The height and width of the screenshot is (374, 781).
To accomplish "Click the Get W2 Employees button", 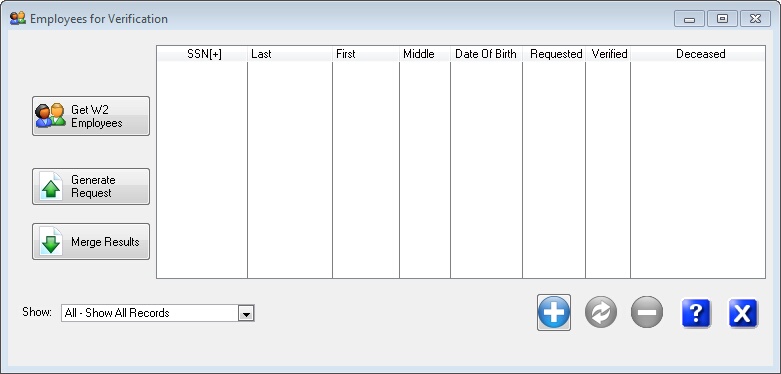I will pyautogui.click(x=91, y=116).
